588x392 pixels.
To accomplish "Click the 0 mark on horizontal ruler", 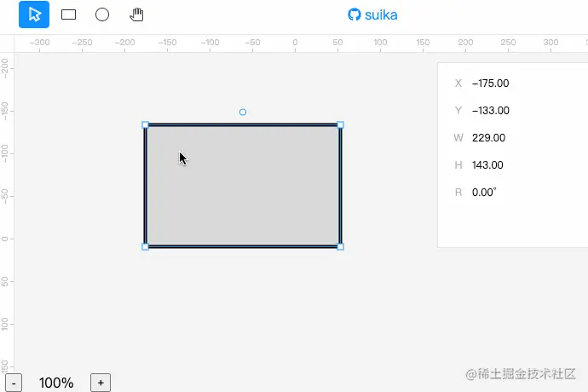I will pos(295,43).
